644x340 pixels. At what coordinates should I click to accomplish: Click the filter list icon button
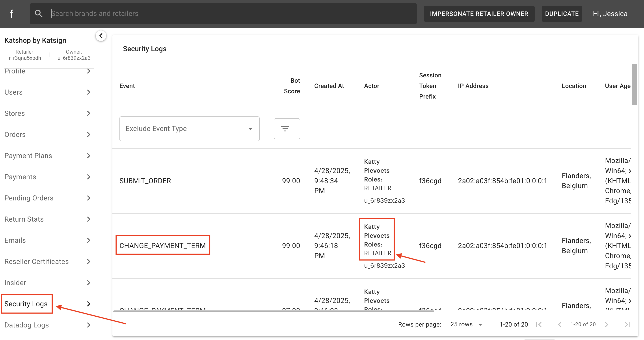coord(287,129)
